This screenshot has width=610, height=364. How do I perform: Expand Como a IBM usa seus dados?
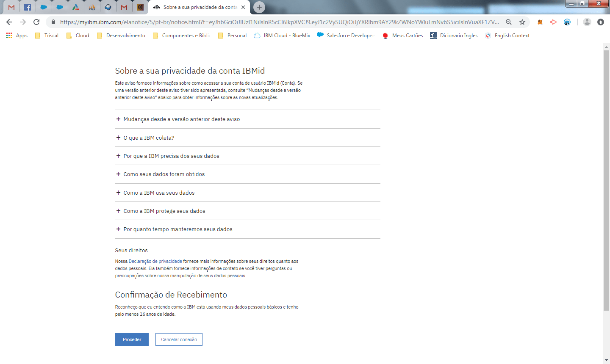tap(247, 193)
